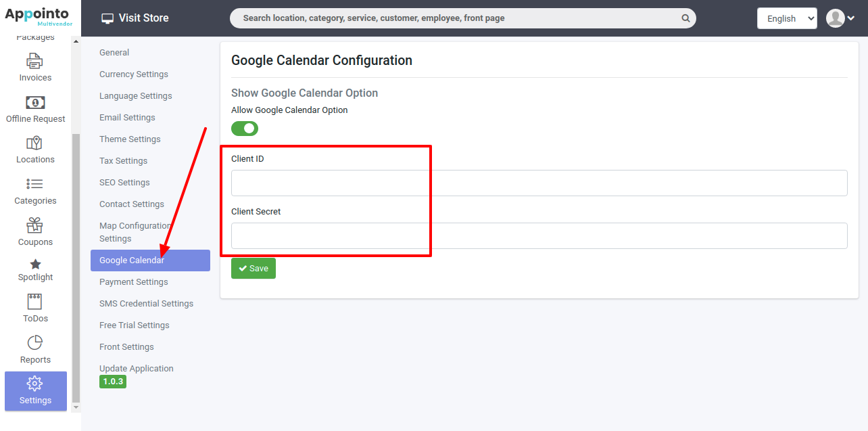Open Invoices from the sidebar printer icon
The image size is (868, 431).
click(x=35, y=61)
